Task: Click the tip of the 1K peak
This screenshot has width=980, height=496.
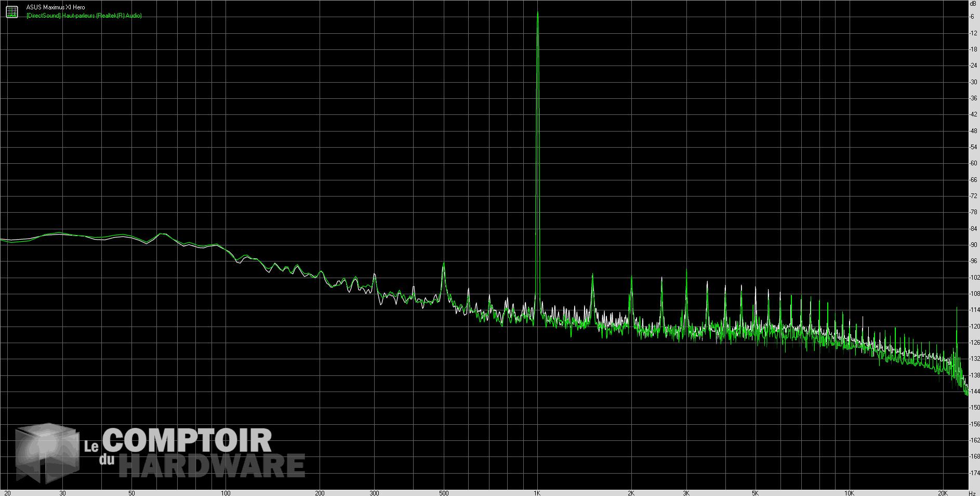Action: [537, 12]
